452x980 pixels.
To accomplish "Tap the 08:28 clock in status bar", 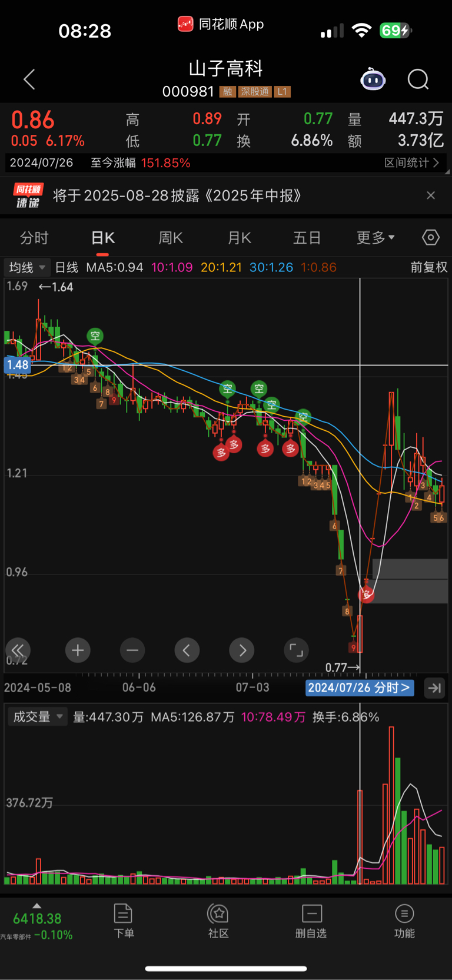I will [85, 31].
